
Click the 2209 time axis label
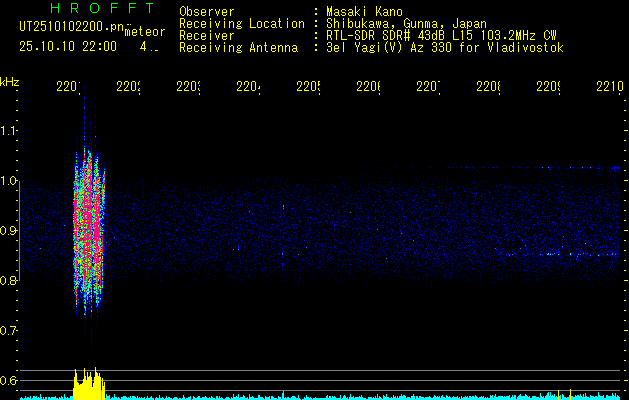548,87
